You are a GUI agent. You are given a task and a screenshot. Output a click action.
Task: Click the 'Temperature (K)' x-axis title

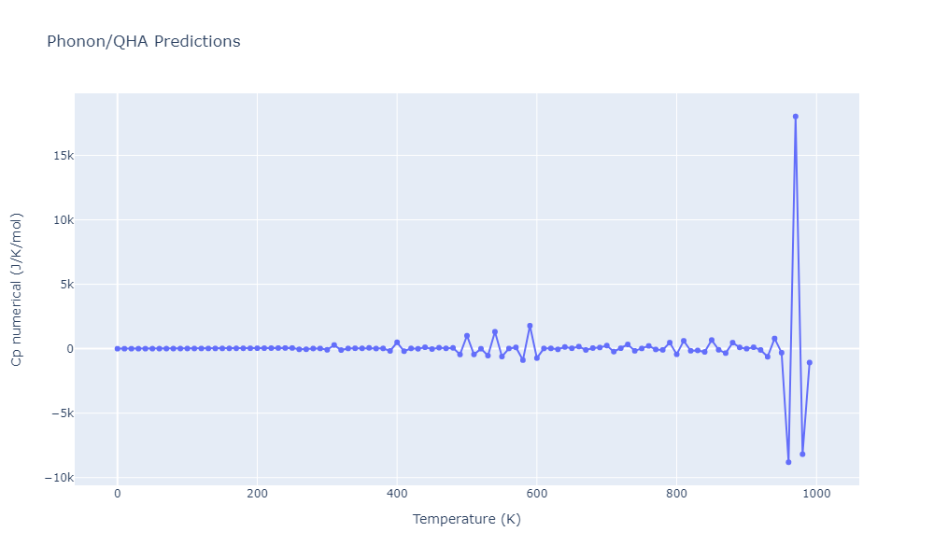pos(466,519)
